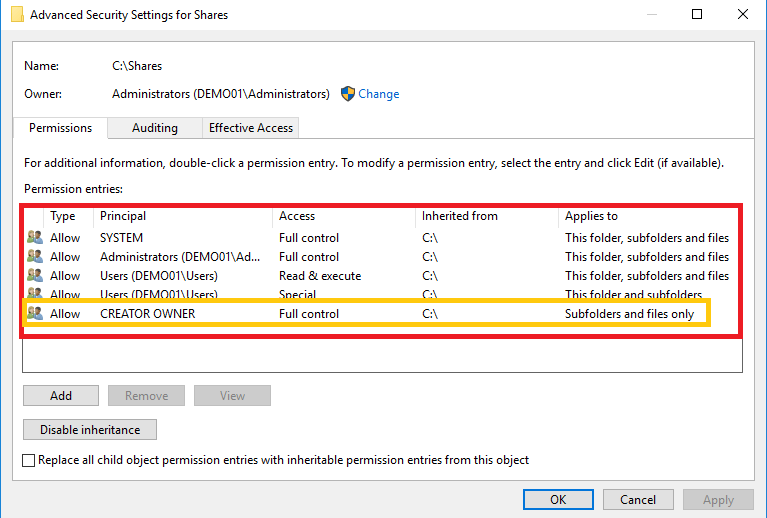
Task: Click Read & execute access cell
Action: pyautogui.click(x=320, y=276)
